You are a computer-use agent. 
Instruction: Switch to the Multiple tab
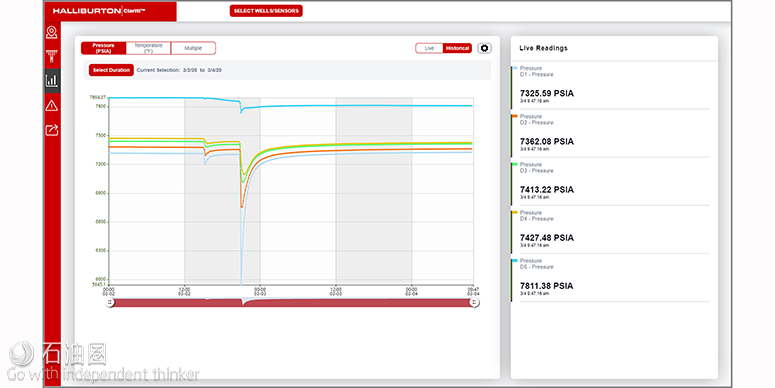pyautogui.click(x=193, y=48)
